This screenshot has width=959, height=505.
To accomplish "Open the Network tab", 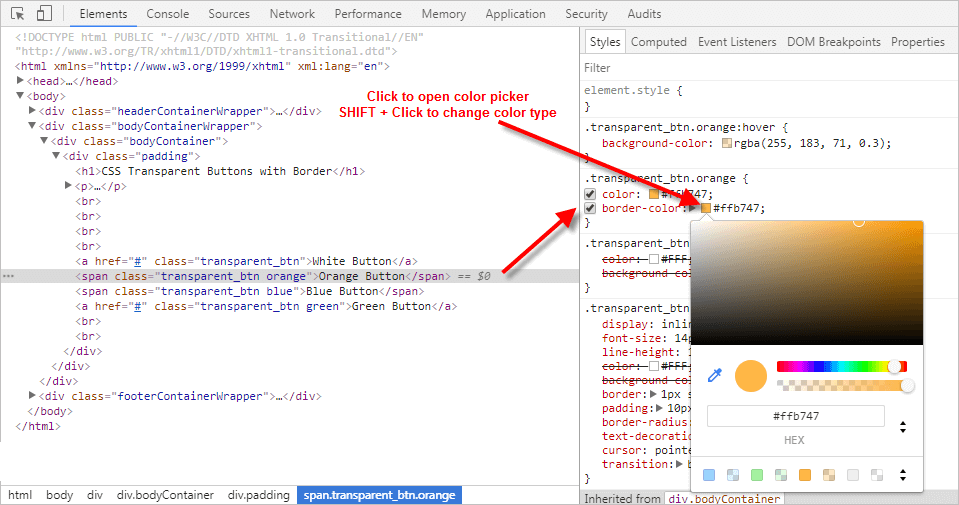I will (292, 13).
